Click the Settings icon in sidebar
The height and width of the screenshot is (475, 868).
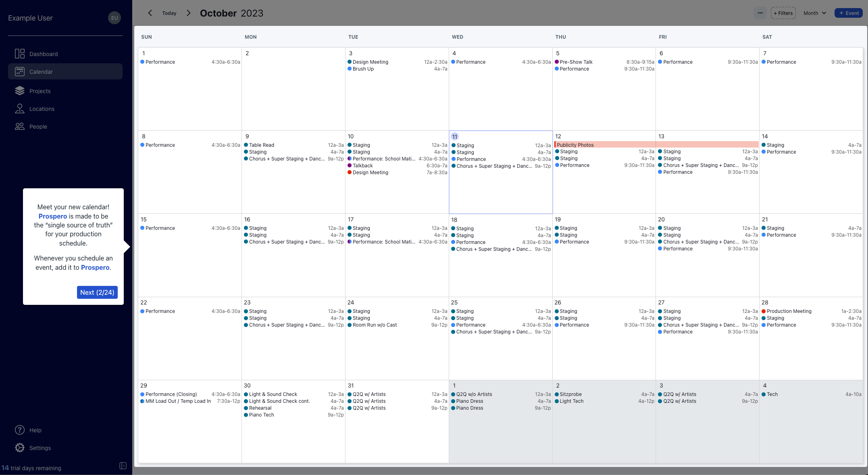click(x=19, y=448)
